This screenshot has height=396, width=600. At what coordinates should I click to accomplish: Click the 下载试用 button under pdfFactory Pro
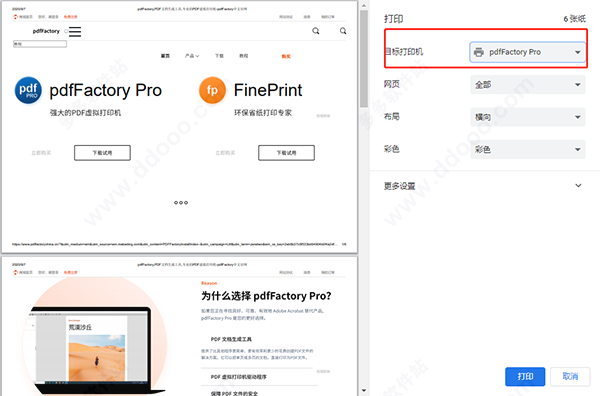(102, 153)
